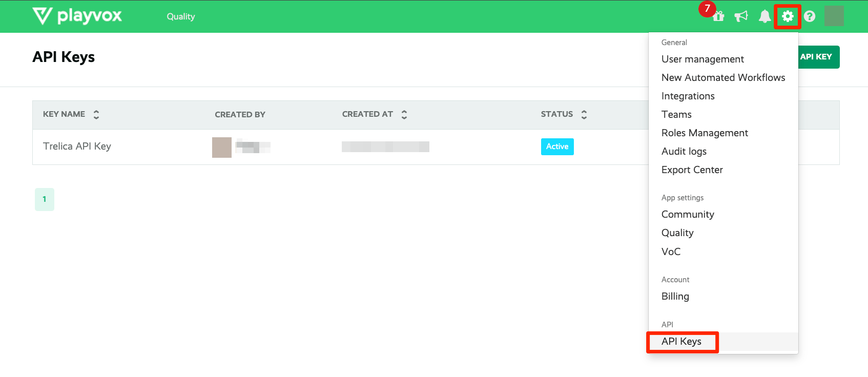Click the Created At column header
Viewport: 868px width, 377px height.
367,114
